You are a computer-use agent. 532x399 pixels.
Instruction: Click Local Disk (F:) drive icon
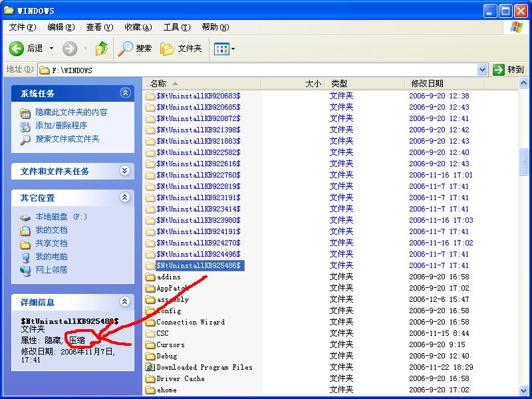(x=25, y=217)
